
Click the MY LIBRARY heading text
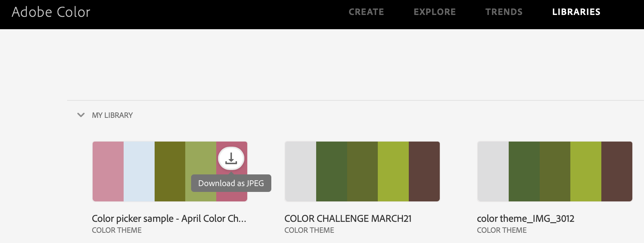click(x=112, y=115)
